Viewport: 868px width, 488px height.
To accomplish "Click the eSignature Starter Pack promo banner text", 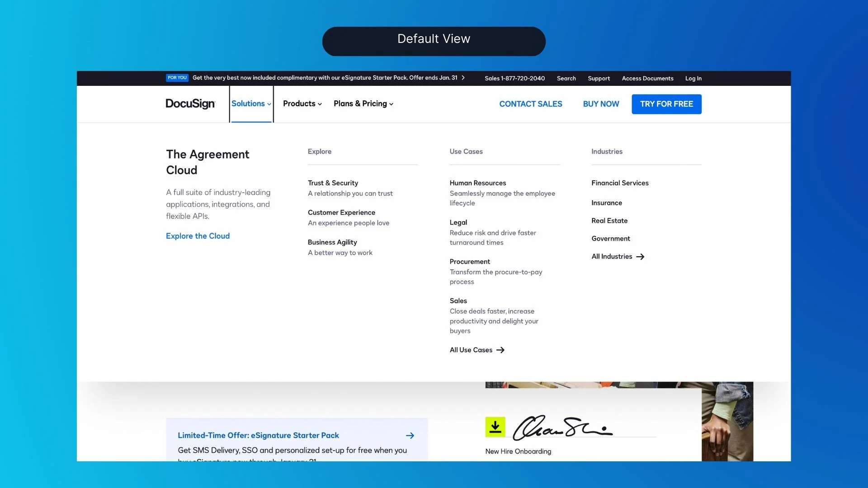I will [x=325, y=78].
